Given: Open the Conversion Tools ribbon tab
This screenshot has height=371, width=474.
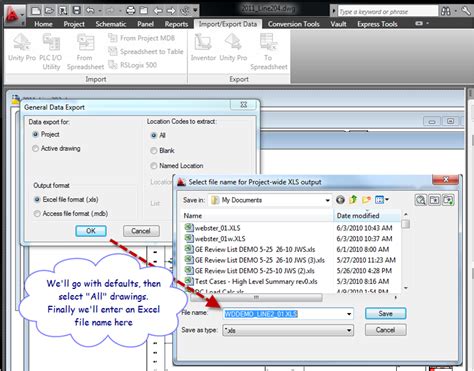Looking at the screenshot, I should (294, 24).
